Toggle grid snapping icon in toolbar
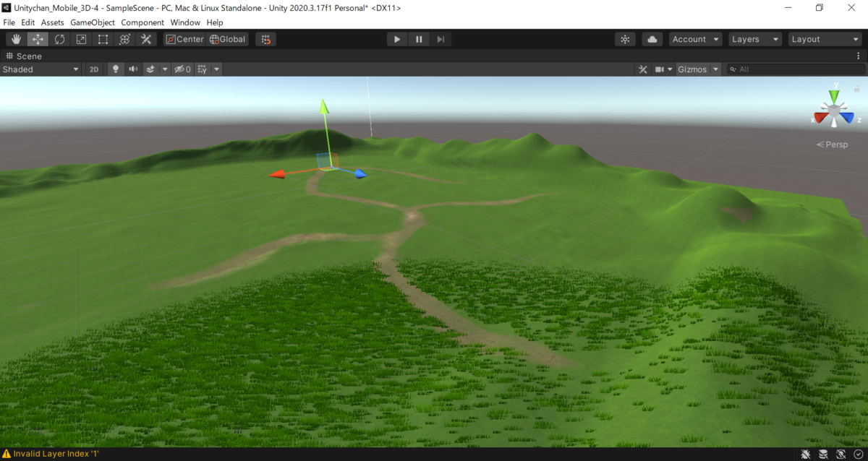The height and width of the screenshot is (461, 868). pos(265,39)
